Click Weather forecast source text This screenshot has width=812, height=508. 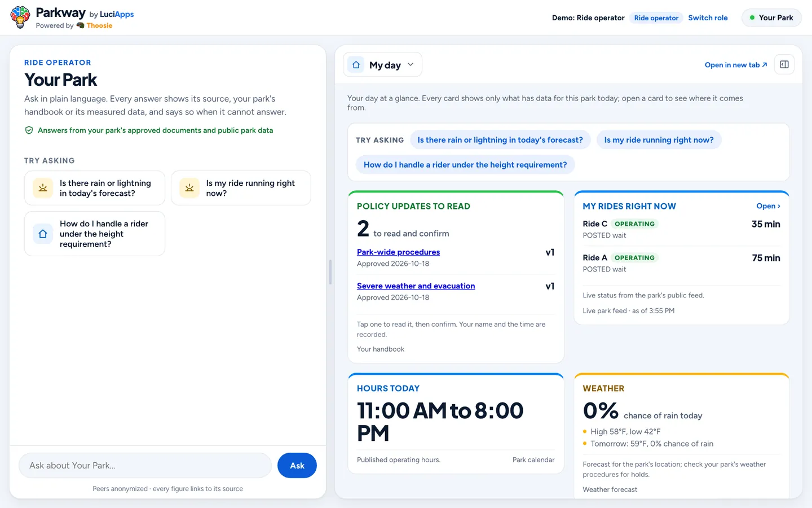[610, 490]
